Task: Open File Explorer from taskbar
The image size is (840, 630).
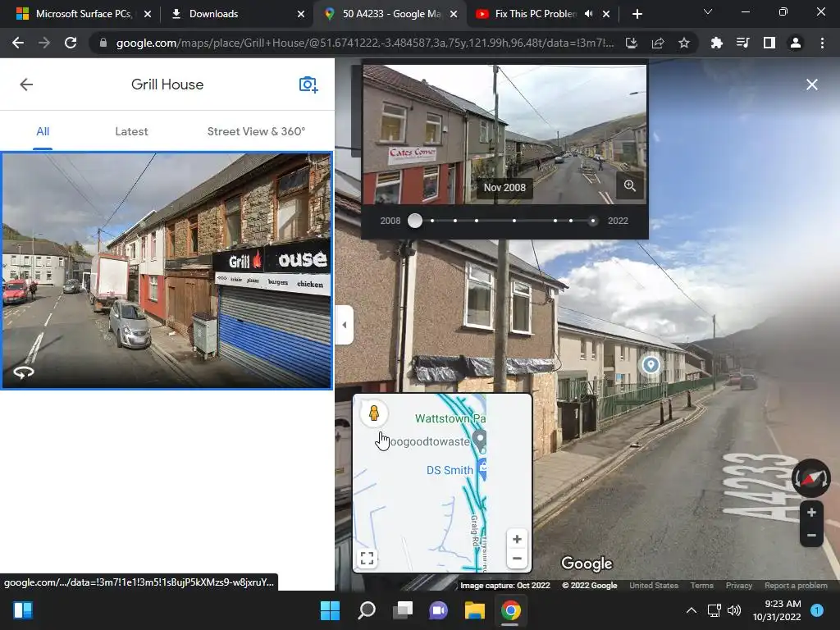Action: point(475,610)
